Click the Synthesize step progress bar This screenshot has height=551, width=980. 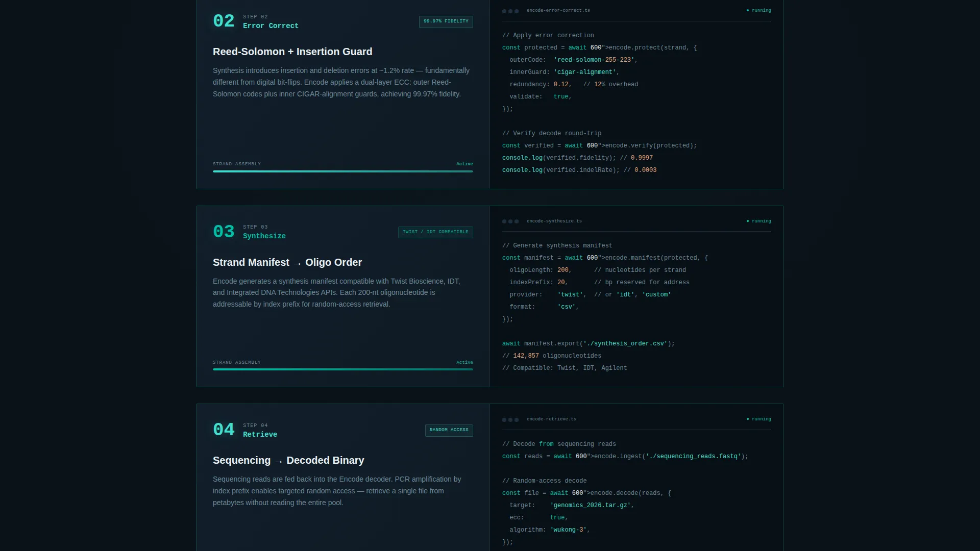pyautogui.click(x=343, y=369)
